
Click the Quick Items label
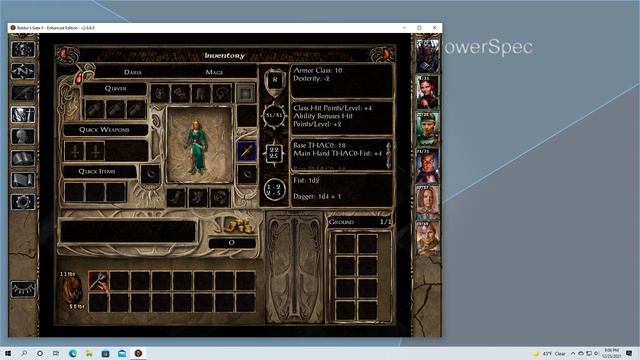point(97,171)
